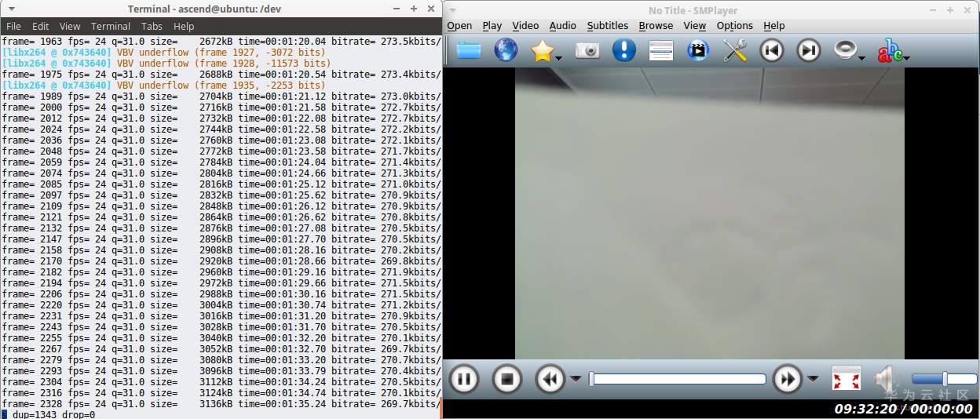Rewind using the backward seek button
The width and height of the screenshot is (980, 419).
coord(550,379)
